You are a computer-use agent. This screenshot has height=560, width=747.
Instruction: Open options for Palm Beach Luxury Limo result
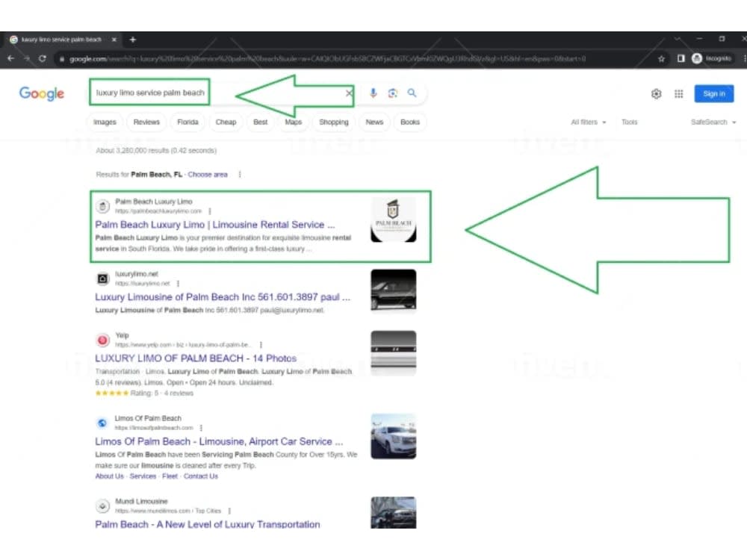210,211
